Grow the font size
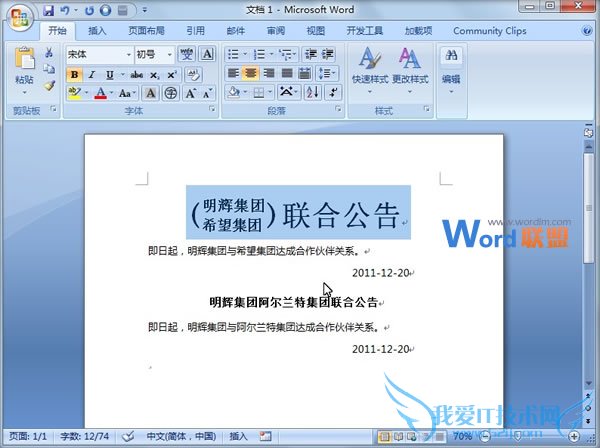This screenshot has height=448, width=600. 190,93
